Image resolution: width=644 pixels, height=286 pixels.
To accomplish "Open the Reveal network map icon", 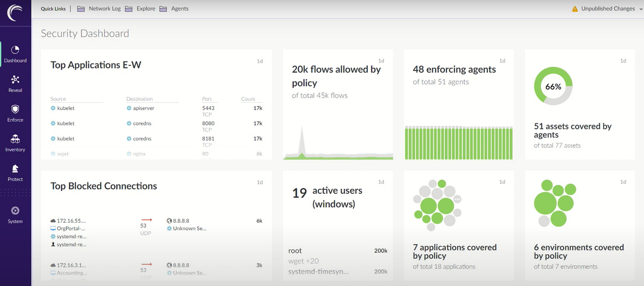I will click(x=15, y=80).
